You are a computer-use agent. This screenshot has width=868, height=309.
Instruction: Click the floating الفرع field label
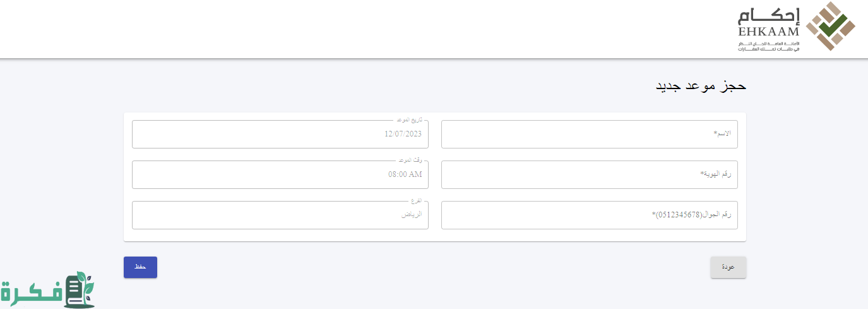(x=416, y=201)
